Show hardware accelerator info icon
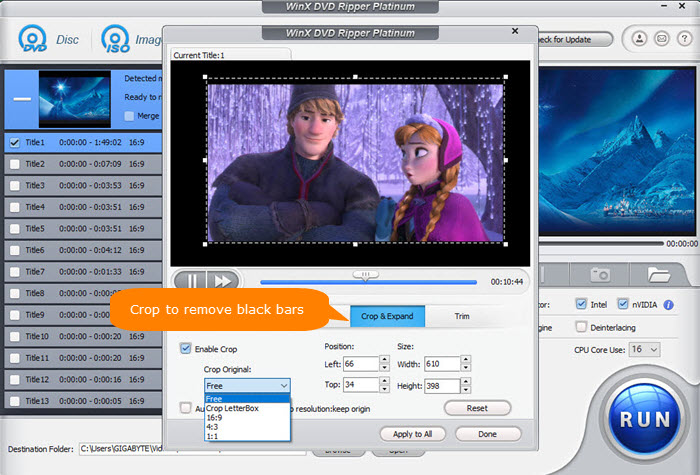 tap(668, 305)
